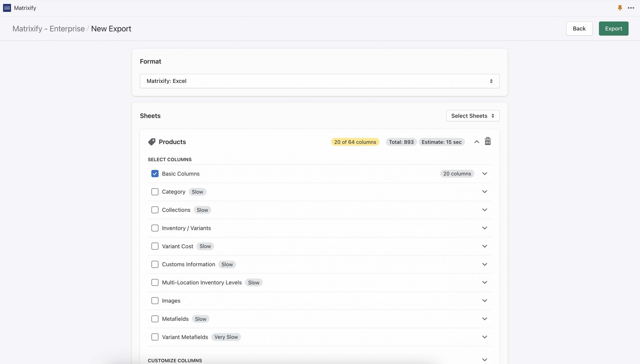Enable the Collections columns checkbox
This screenshot has height=364, width=640.
coord(155,210)
